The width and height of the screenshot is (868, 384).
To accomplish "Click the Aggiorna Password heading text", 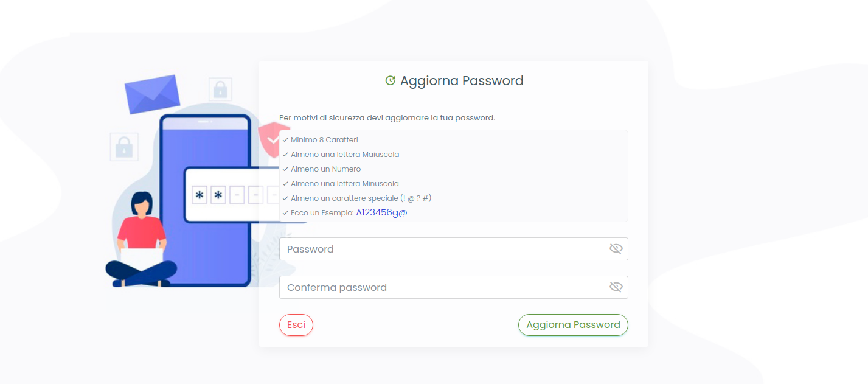I will point(462,81).
